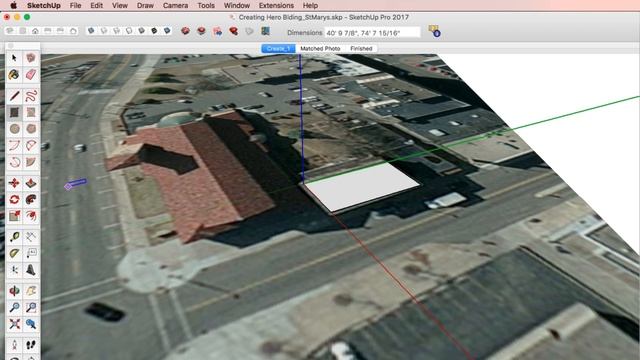
Task: Select the Zoom Window tool
Action: click(x=31, y=307)
